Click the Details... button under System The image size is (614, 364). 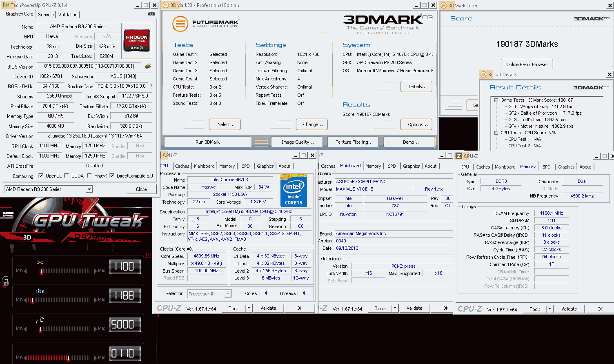[417, 87]
